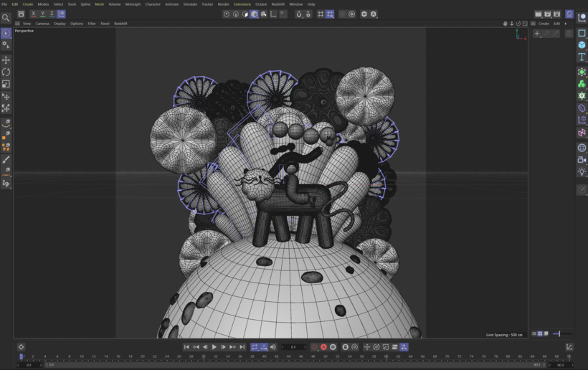Activate the Live Selection tool
588x370 pixels.
click(6, 33)
